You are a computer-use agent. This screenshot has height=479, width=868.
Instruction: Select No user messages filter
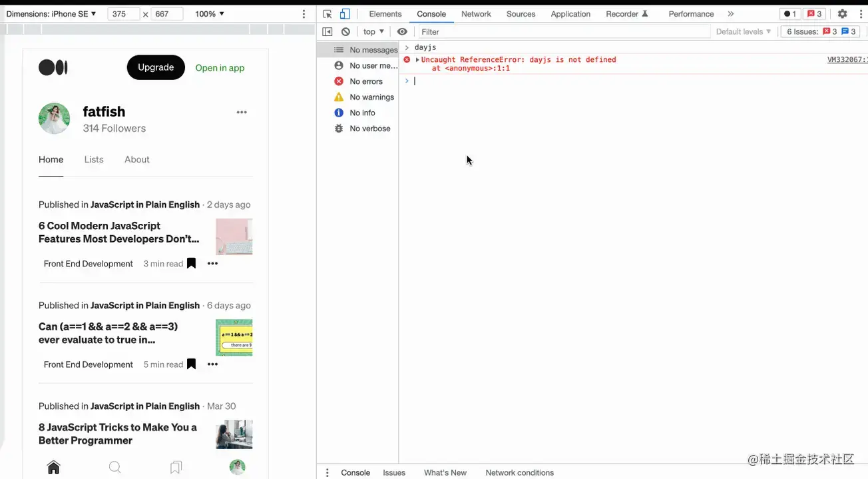[365, 65]
